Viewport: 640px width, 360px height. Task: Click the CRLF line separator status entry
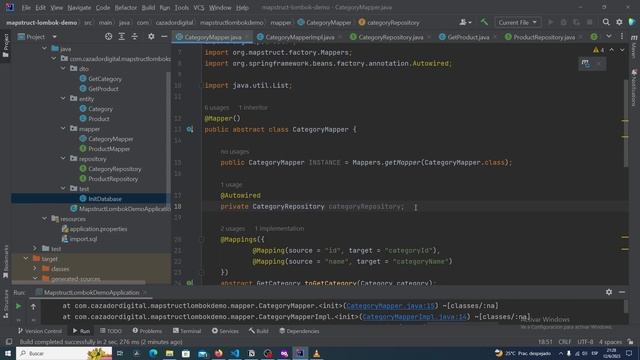pos(565,342)
